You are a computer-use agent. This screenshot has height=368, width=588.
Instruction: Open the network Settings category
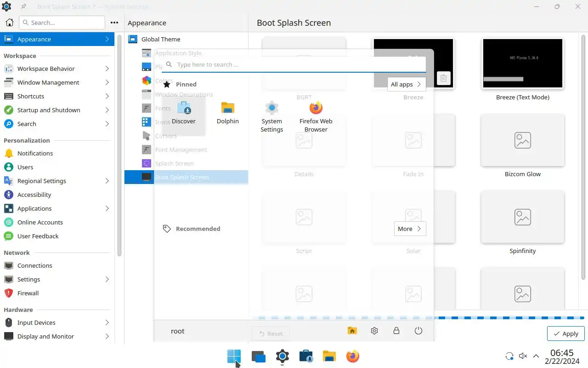(57, 279)
